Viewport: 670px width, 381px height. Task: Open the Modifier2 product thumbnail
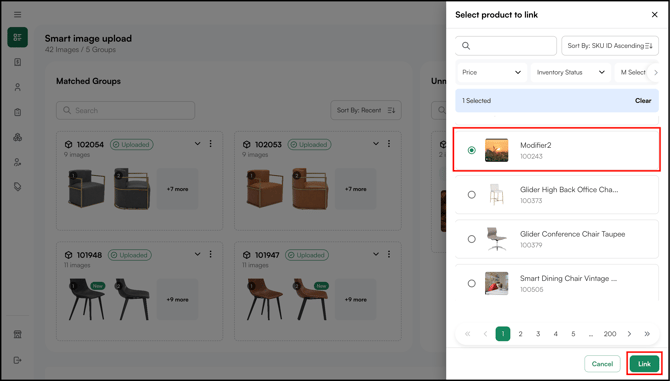497,150
